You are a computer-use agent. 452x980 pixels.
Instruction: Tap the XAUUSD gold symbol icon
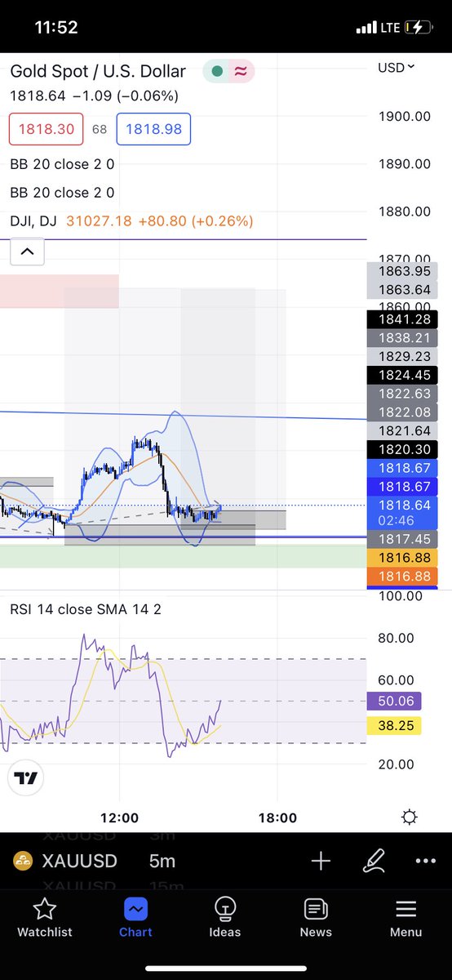tap(22, 861)
